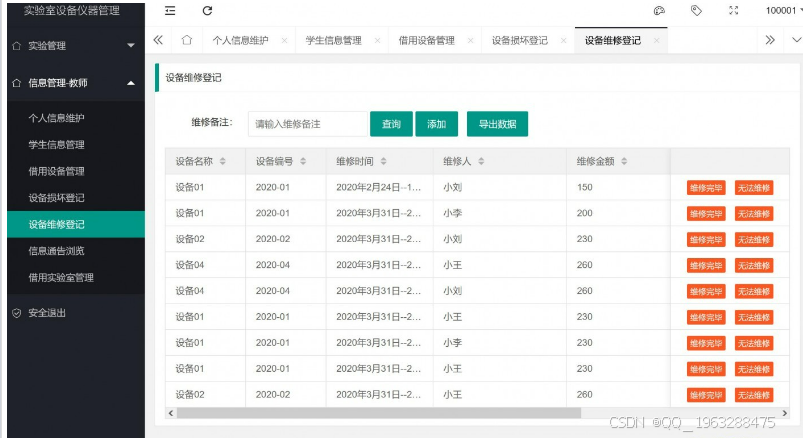Toggle fullscreen icon in top bar
Image resolution: width=803 pixels, height=438 pixels.
[x=733, y=11]
